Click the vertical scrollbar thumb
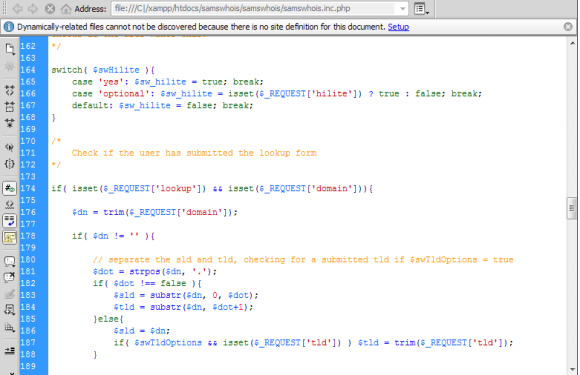Screen dimensions: 580x375 [572, 209]
